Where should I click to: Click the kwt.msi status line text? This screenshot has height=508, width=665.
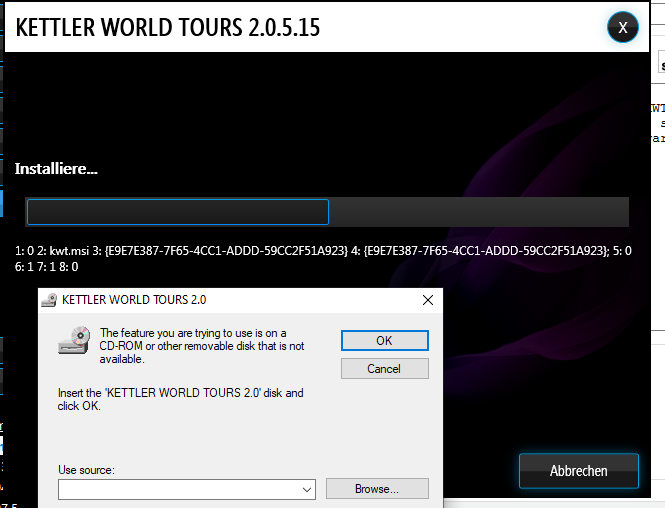[x=323, y=251]
